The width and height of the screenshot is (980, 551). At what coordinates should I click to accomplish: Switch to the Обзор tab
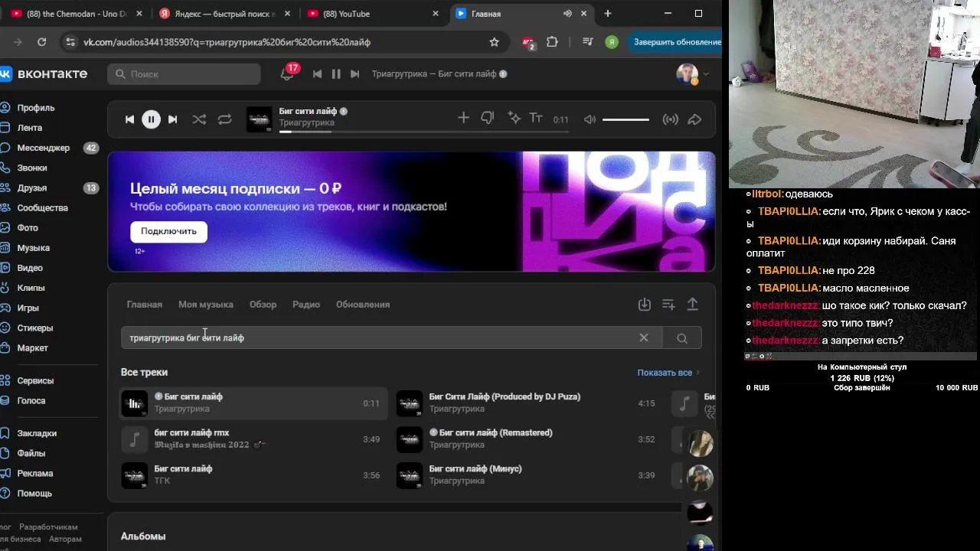[x=263, y=305]
